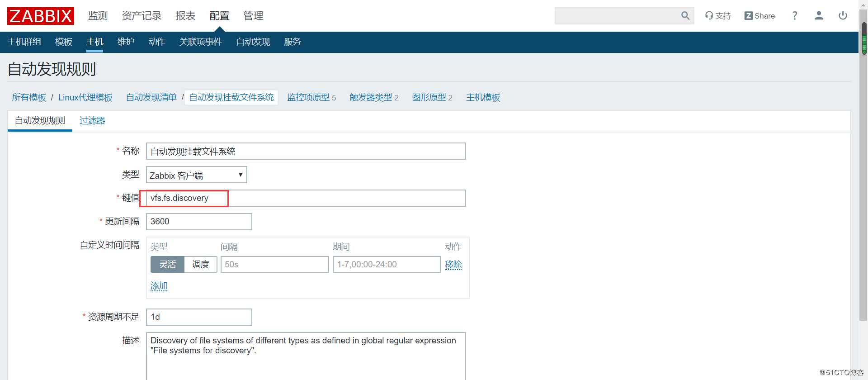The height and width of the screenshot is (380, 868).
Task: Click the 资源周期不足 1d field
Action: click(x=199, y=317)
